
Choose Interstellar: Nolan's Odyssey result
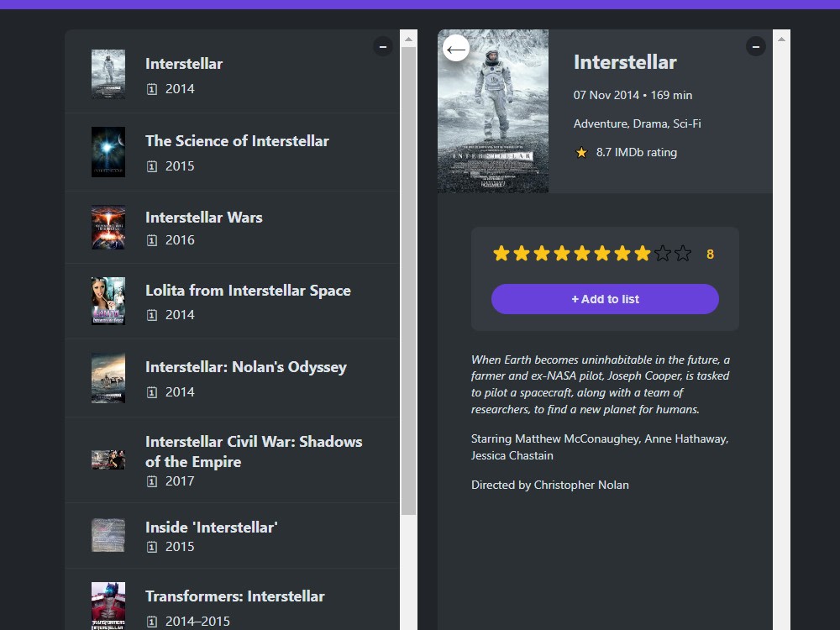pyautogui.click(x=232, y=378)
